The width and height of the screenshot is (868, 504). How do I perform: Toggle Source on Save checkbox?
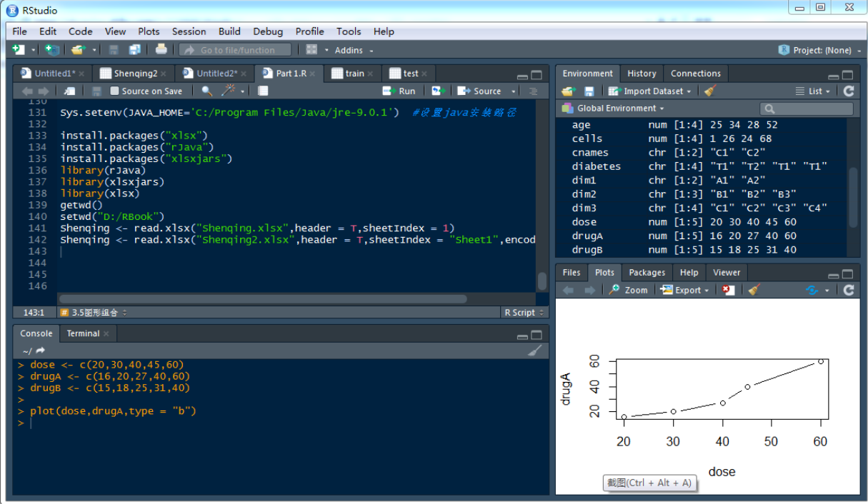coord(114,91)
